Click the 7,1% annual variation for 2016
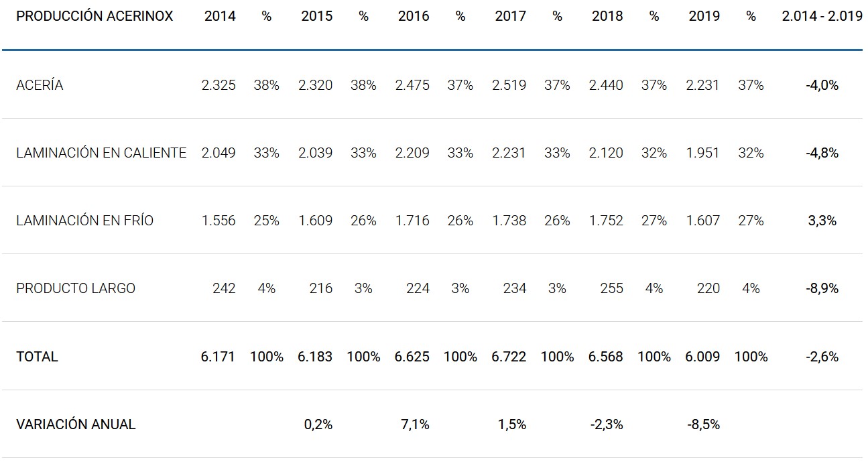Viewport: 868px width, 462px height. (x=415, y=424)
